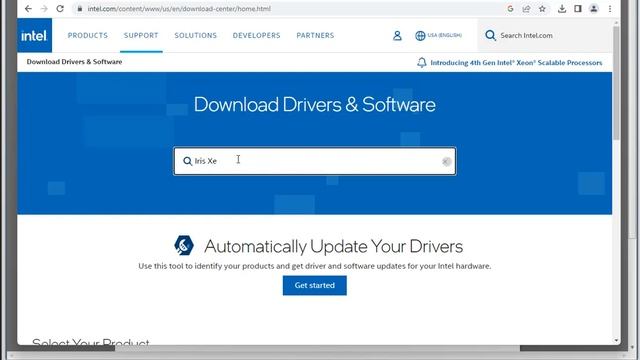Click the Driver & Support Assistant hexagon icon
Screen dimensions: 640x360
[184, 245]
